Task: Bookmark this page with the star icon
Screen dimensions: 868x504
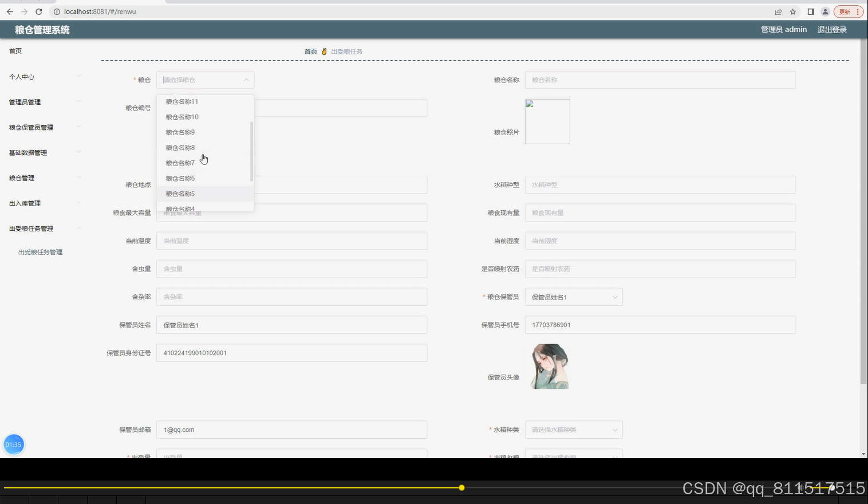Action: pyautogui.click(x=793, y=11)
